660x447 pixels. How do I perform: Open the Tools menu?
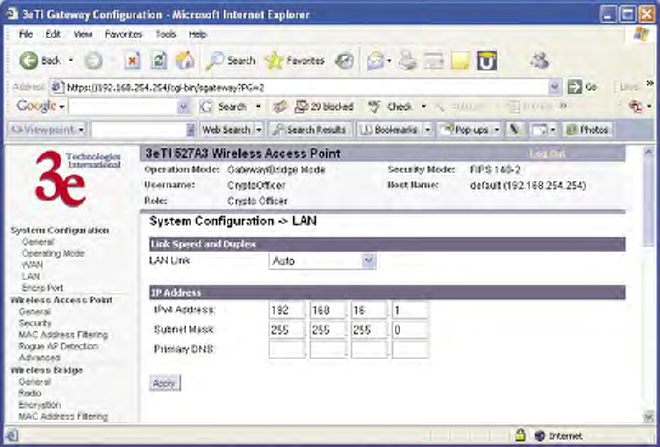click(166, 34)
